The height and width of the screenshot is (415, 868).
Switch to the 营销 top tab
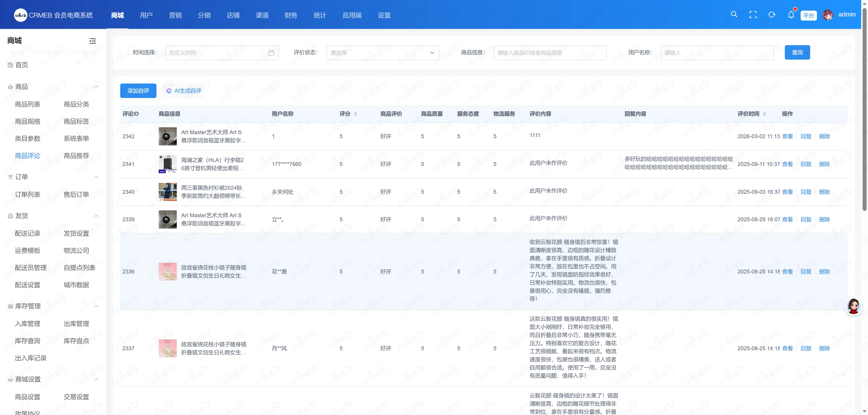click(x=175, y=15)
